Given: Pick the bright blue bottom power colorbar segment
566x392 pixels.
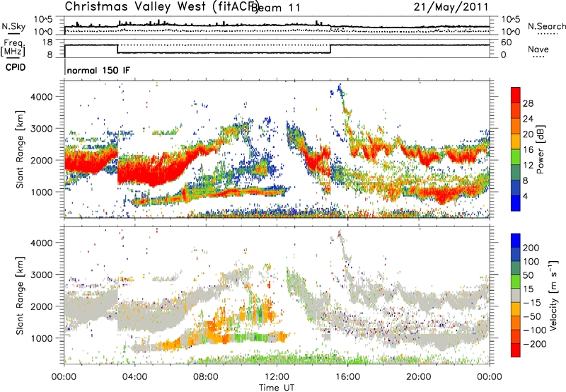Looking at the screenshot, I should (x=516, y=203).
